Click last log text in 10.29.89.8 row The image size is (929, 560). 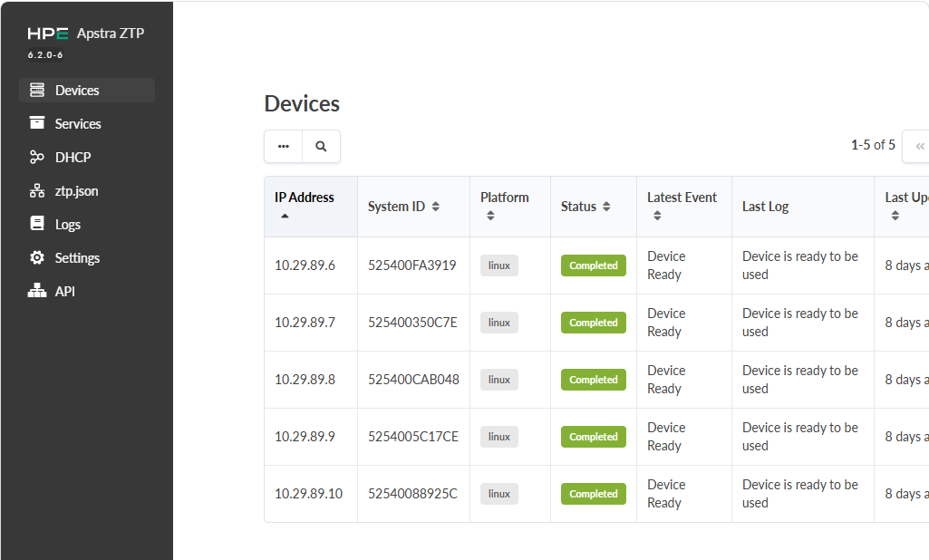799,380
